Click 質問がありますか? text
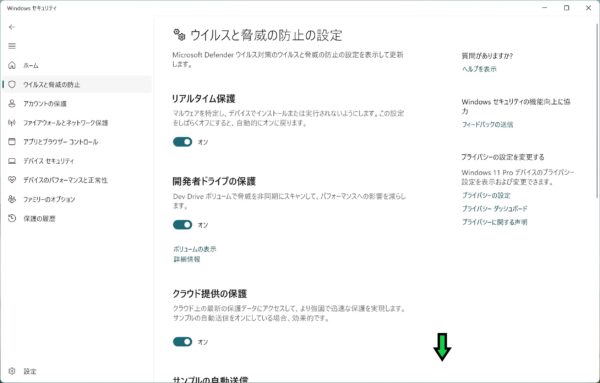 [x=487, y=56]
